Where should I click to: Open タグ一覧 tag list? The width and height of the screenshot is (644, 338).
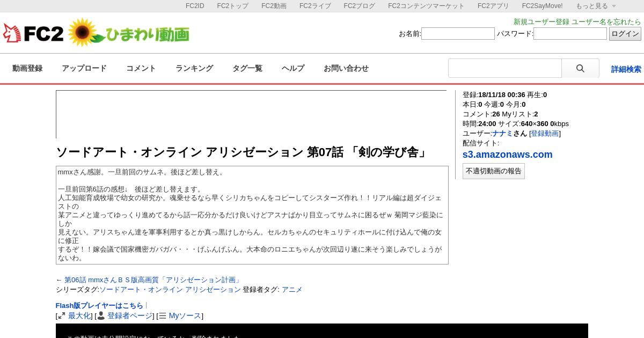(x=247, y=68)
